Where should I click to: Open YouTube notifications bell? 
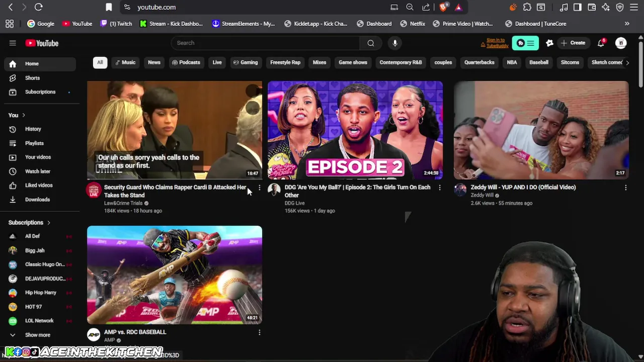point(601,43)
